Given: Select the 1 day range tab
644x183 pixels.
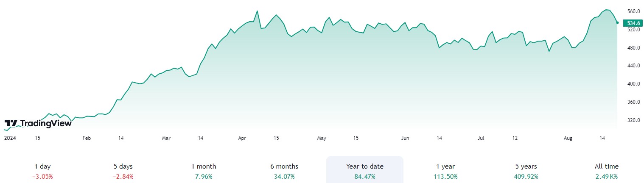Looking at the screenshot, I should point(42,171).
